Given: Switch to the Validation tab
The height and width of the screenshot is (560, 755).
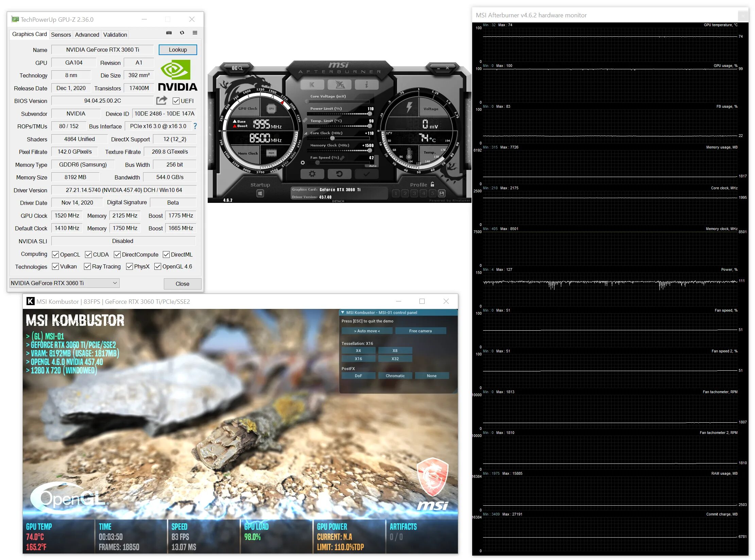Looking at the screenshot, I should 115,35.
